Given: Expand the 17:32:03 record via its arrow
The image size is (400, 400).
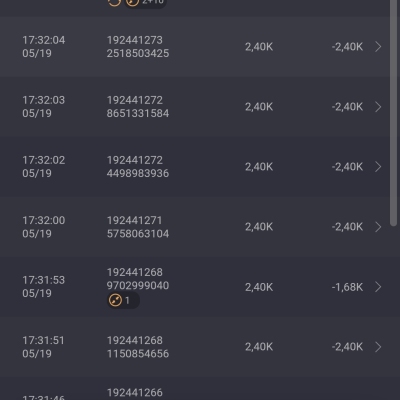Looking at the screenshot, I should click(x=378, y=107).
